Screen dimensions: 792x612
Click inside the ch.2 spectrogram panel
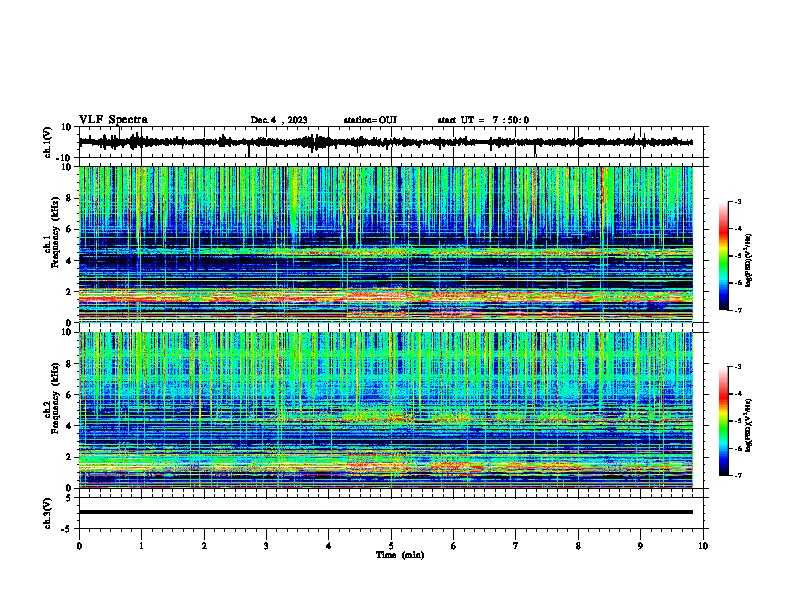[x=385, y=410]
